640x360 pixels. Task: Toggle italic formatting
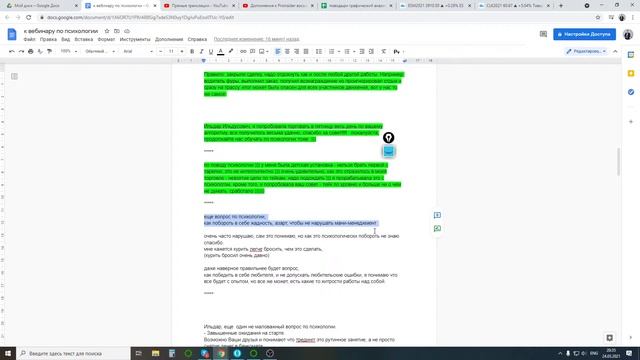click(x=202, y=51)
